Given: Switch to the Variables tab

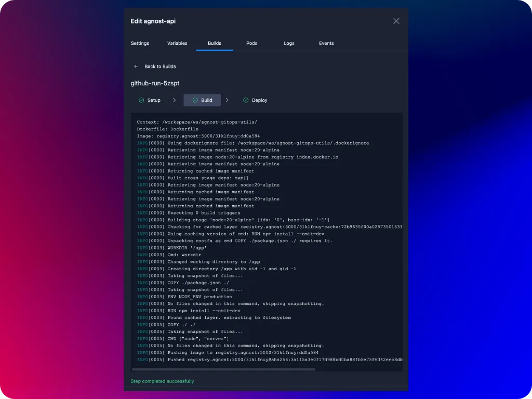Looking at the screenshot, I should click(x=177, y=43).
